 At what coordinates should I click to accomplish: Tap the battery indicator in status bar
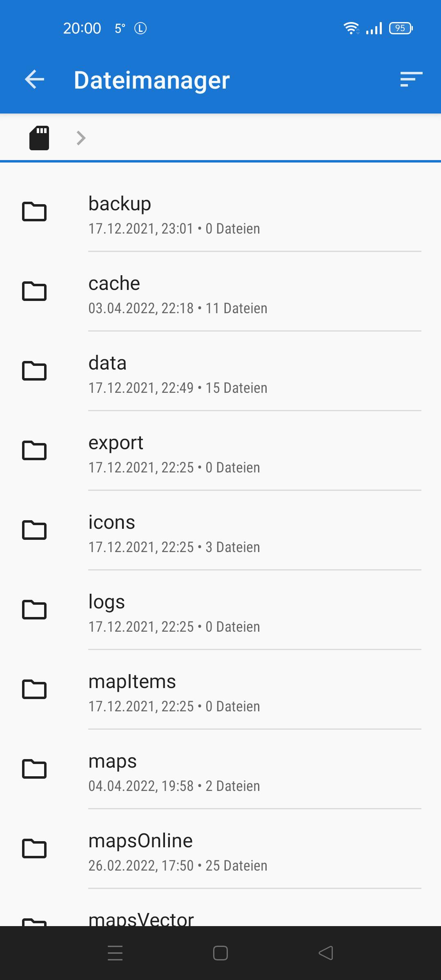[x=401, y=28]
